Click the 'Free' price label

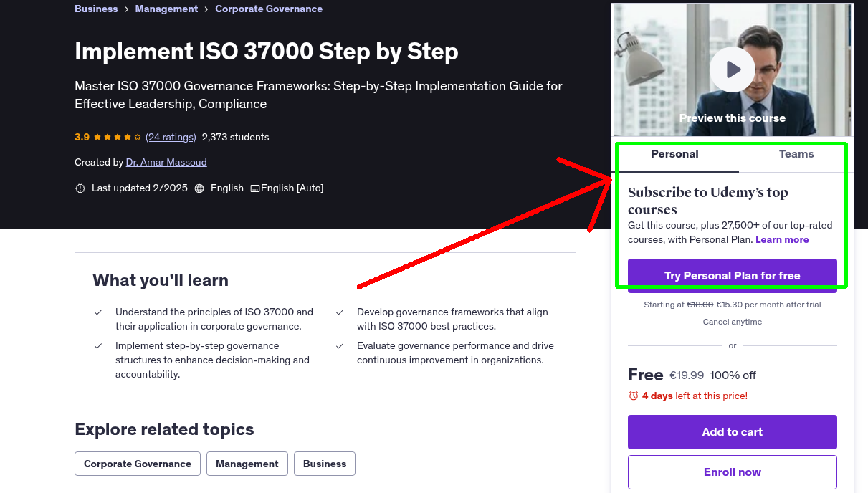646,375
